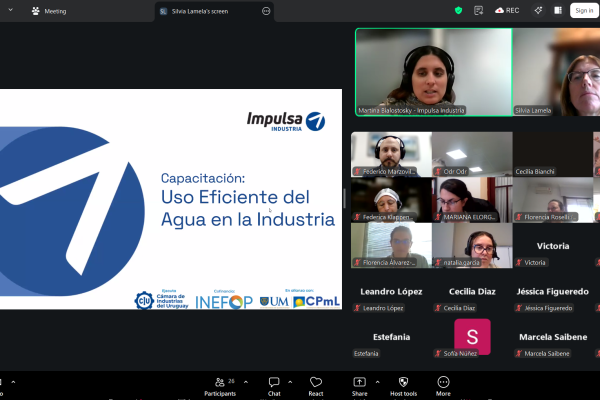
Task: Expand the Share options arrow
Action: tap(377, 382)
